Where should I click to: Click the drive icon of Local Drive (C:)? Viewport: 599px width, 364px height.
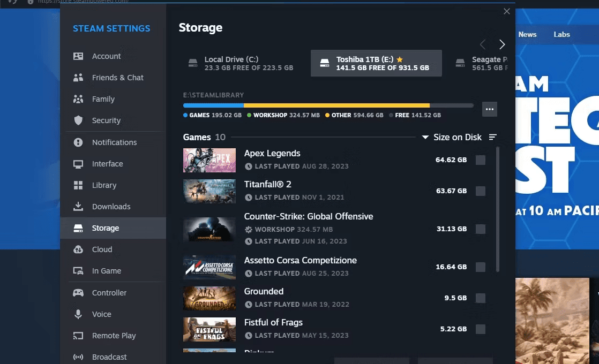coord(193,63)
